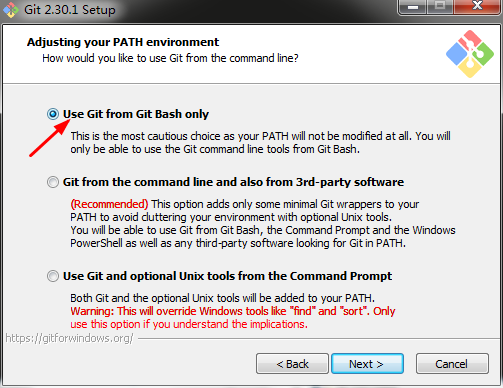Open the gitforwindows.org link

tap(69, 338)
